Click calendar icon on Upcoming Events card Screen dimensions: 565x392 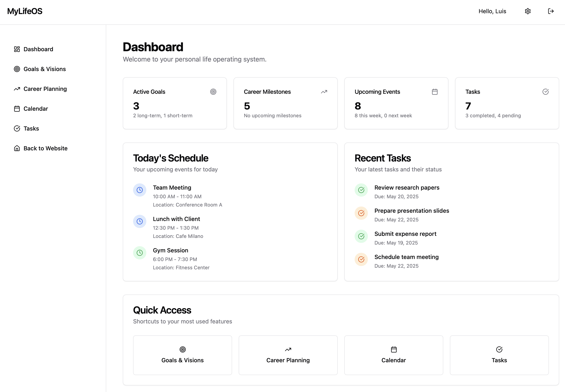pos(435,92)
